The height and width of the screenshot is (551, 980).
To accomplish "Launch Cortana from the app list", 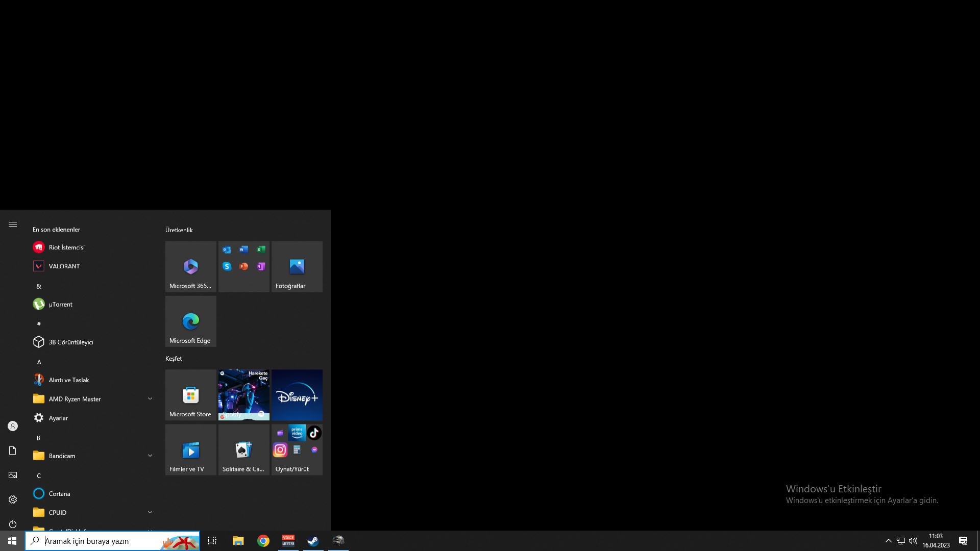I will click(92, 494).
